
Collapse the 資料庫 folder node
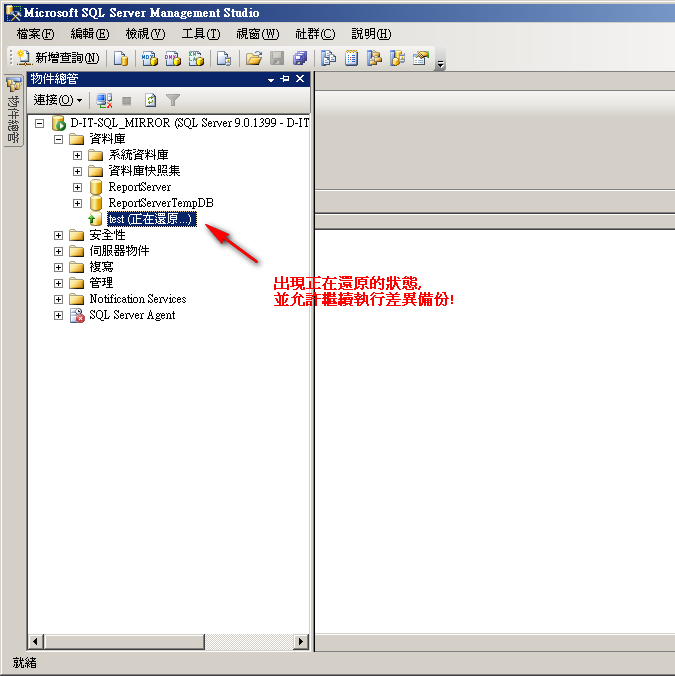click(x=58, y=139)
